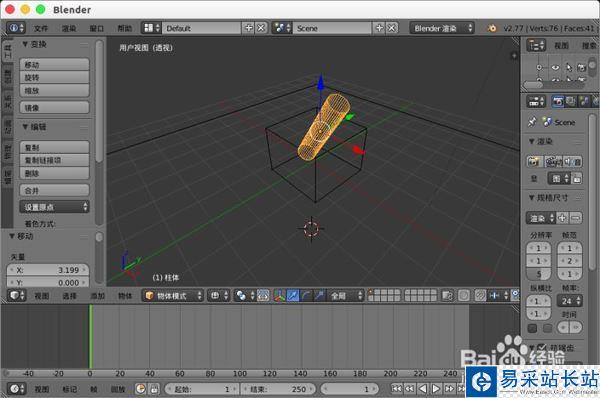Select the rotate manipulator arc icon

[x=306, y=295]
